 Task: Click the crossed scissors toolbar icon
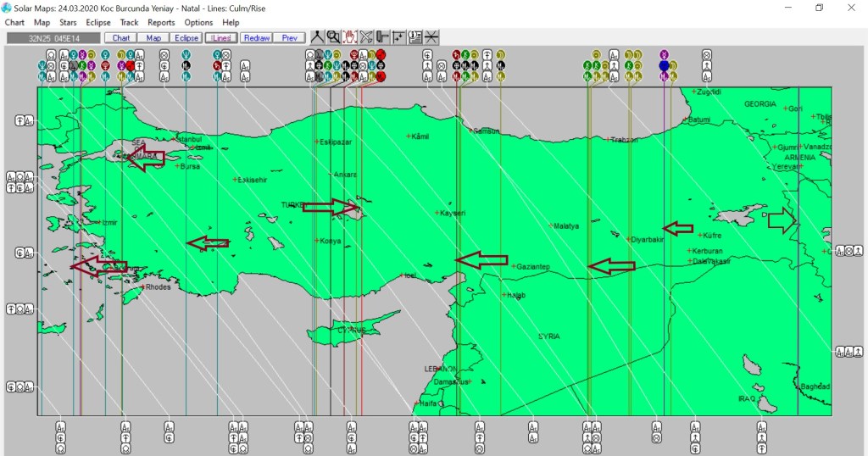coord(366,37)
